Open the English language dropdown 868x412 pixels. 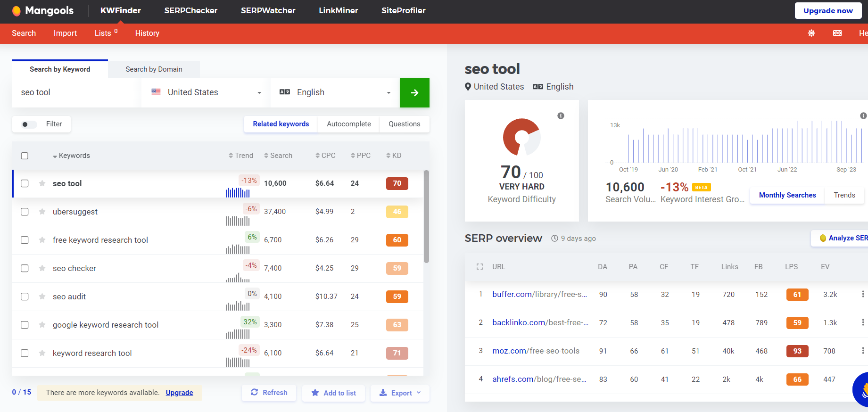click(x=335, y=92)
